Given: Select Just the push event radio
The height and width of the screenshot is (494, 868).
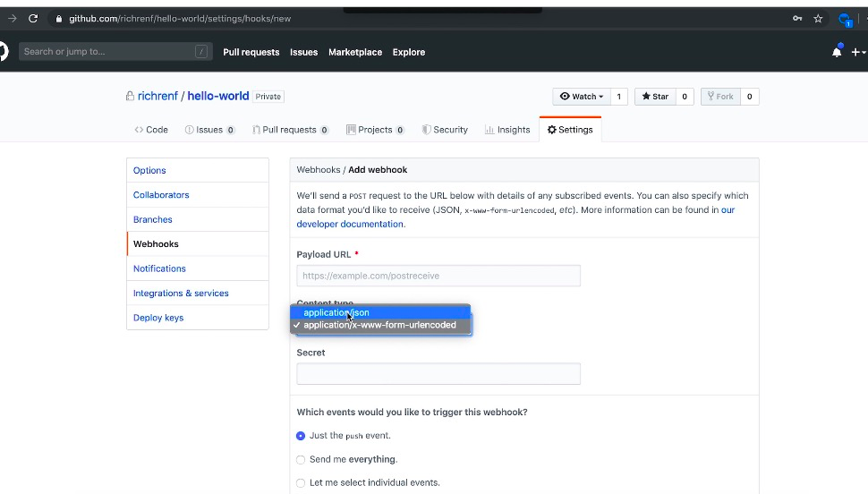Looking at the screenshot, I should pyautogui.click(x=301, y=436).
